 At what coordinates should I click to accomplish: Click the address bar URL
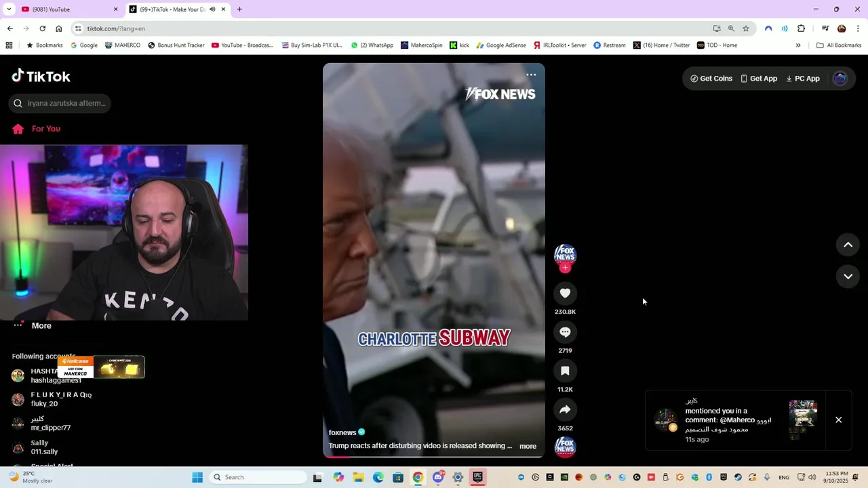(116, 28)
